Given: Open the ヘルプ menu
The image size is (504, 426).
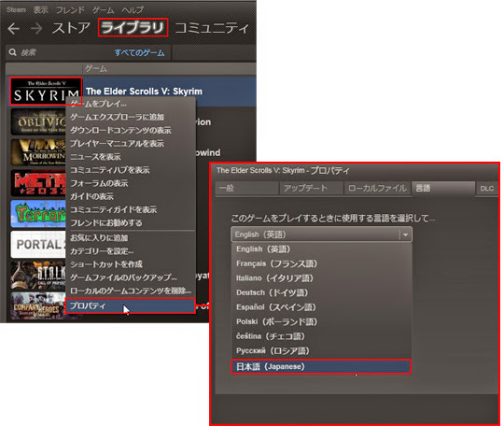Looking at the screenshot, I should point(133,10).
